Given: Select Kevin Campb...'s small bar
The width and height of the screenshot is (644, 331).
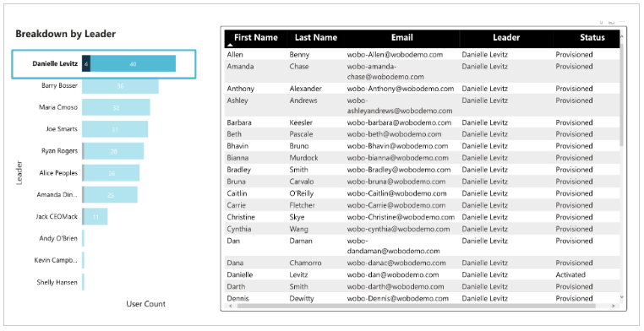Looking at the screenshot, I should [84, 260].
